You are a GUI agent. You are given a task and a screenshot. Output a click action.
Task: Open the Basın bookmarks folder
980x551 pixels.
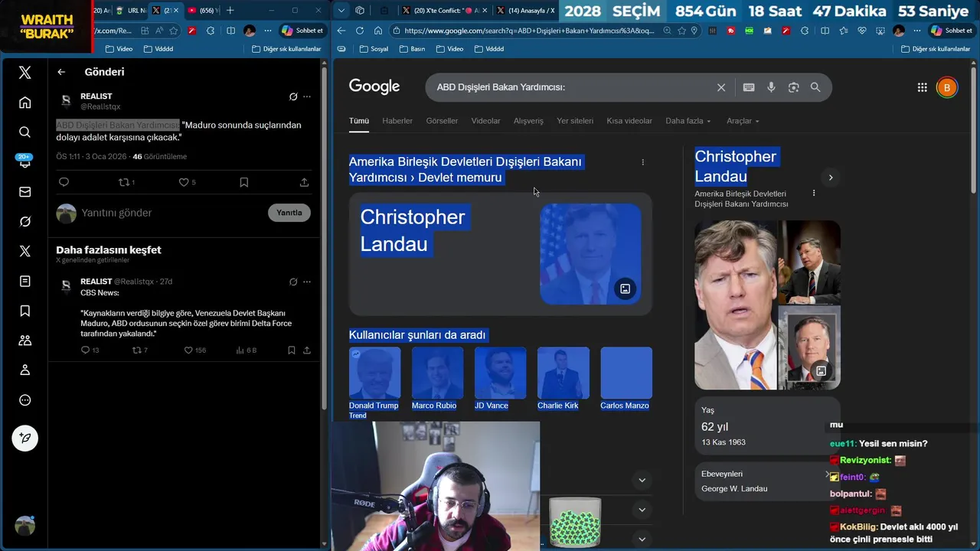[412, 49]
